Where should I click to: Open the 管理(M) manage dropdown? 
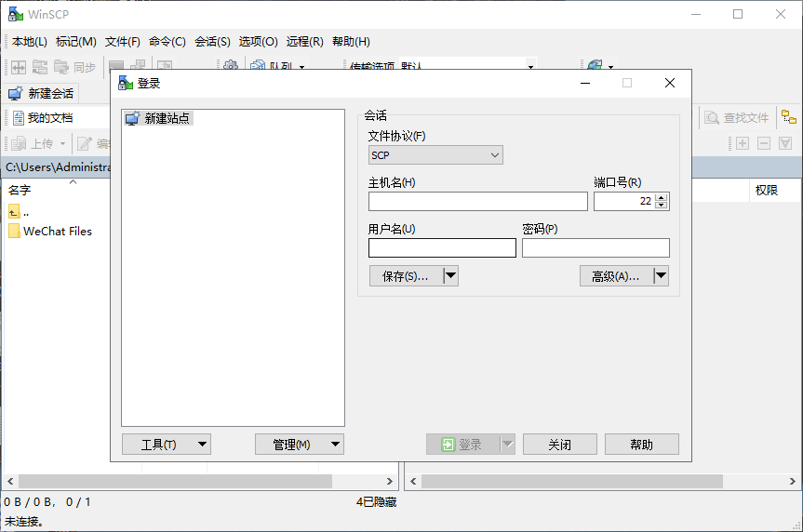point(300,445)
